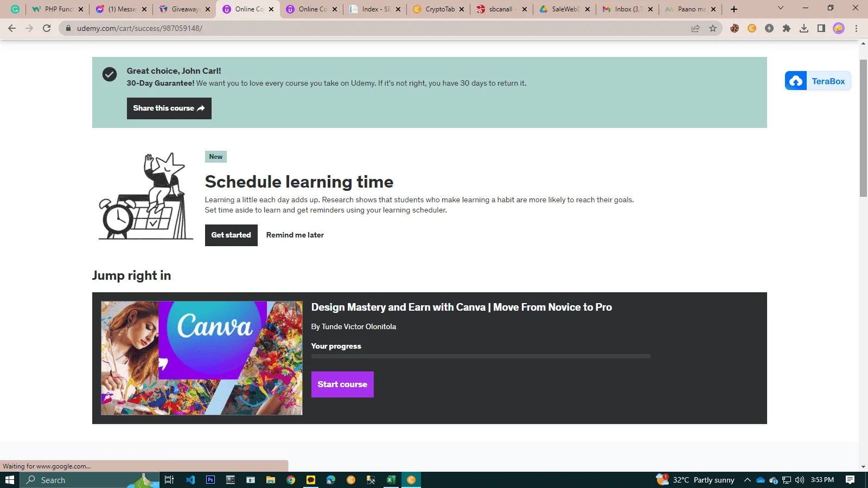Open the Grammarly pinned tab
The height and width of the screenshot is (488, 868).
[x=15, y=9]
